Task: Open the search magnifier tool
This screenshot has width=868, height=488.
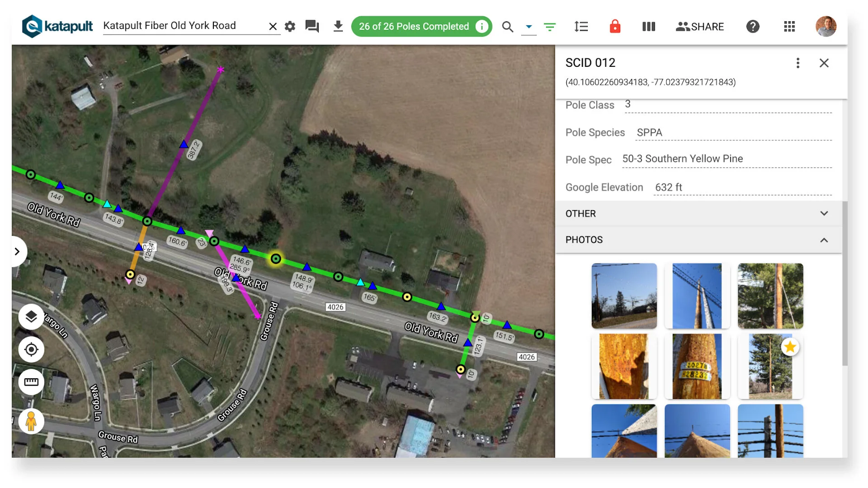Action: (508, 27)
